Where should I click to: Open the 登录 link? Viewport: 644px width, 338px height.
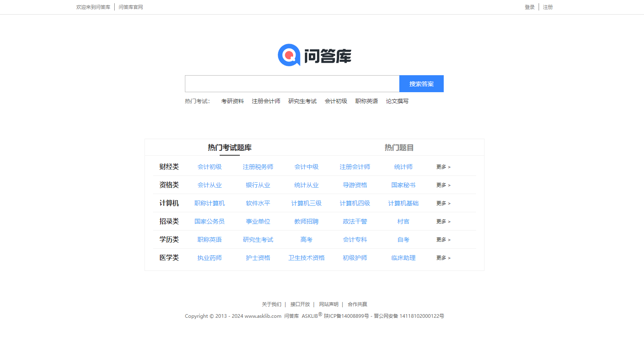[530, 7]
